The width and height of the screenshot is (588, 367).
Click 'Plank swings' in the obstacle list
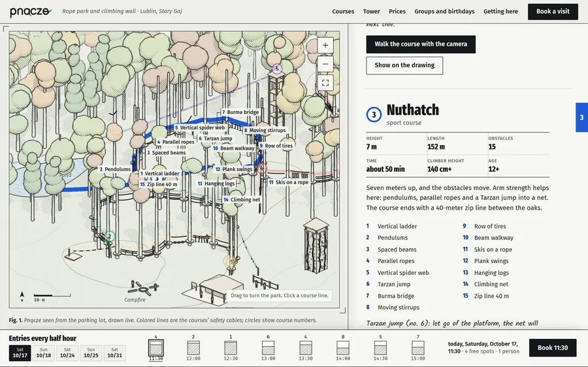tap(491, 261)
